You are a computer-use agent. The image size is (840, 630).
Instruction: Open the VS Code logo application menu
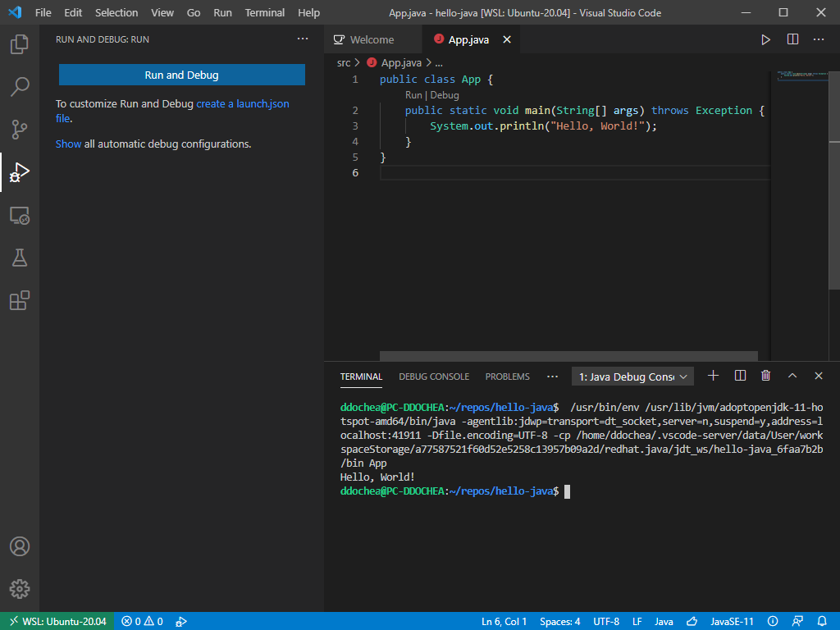(x=15, y=12)
